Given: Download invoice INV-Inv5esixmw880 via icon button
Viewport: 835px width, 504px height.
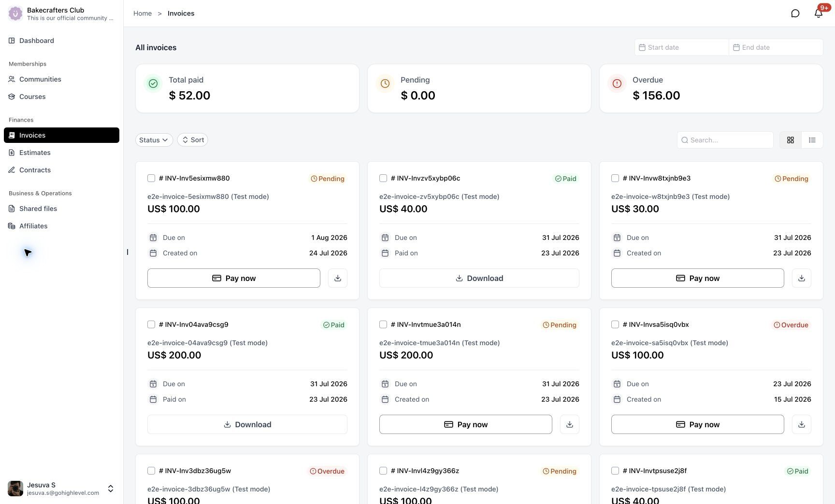Looking at the screenshot, I should [338, 278].
